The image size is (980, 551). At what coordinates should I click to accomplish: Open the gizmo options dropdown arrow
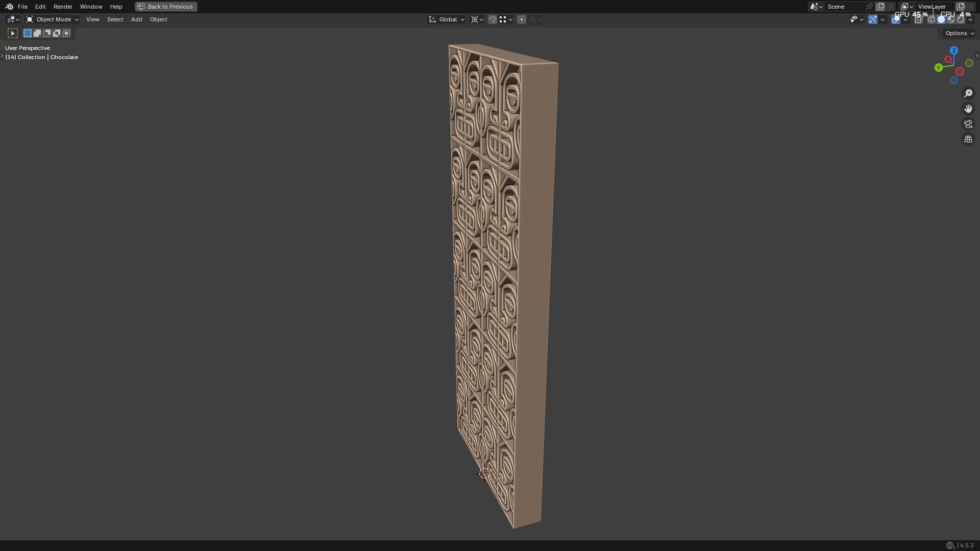[x=883, y=19]
